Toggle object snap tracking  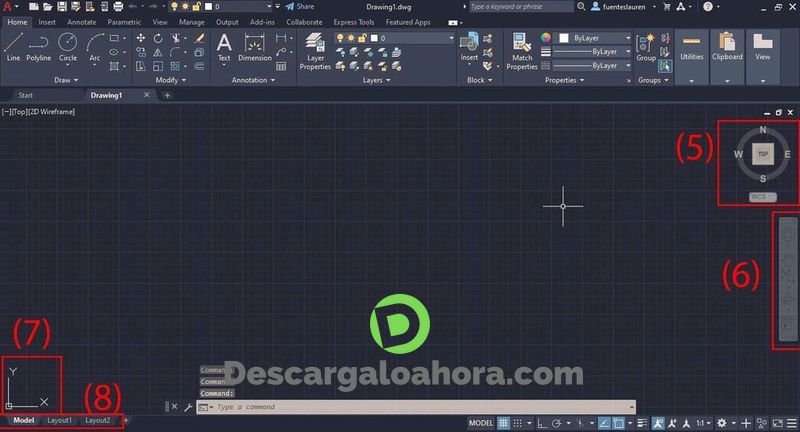click(604, 423)
